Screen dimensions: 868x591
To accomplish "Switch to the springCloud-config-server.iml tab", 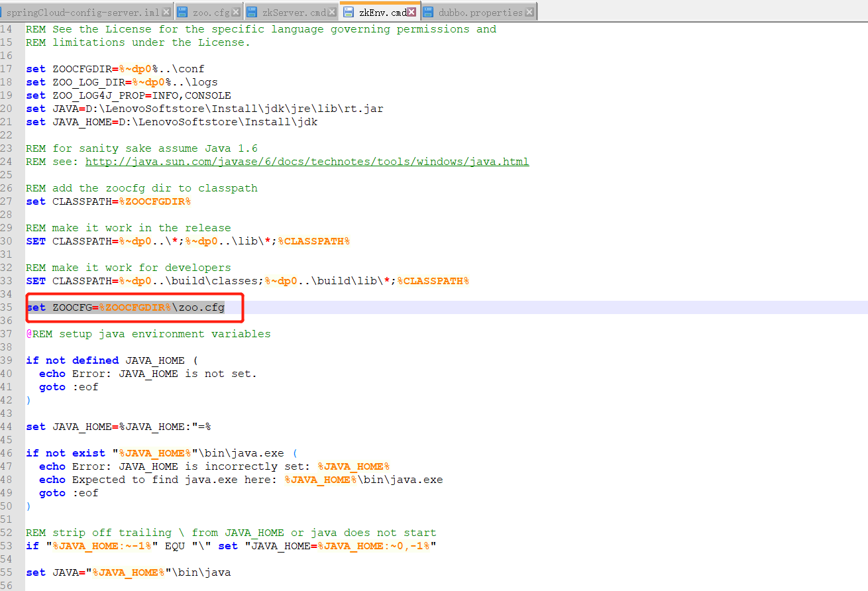I will tap(87, 12).
